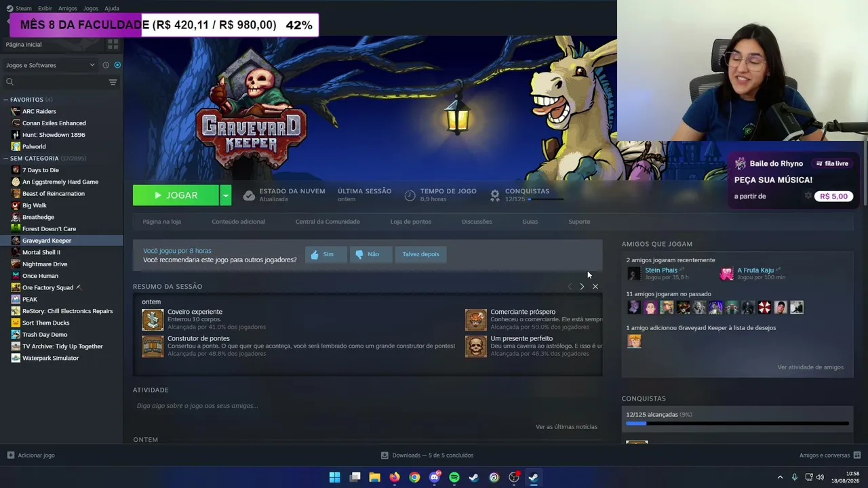Select TV Archive: Tidy Up Together
868x488 pixels.
coord(62,346)
